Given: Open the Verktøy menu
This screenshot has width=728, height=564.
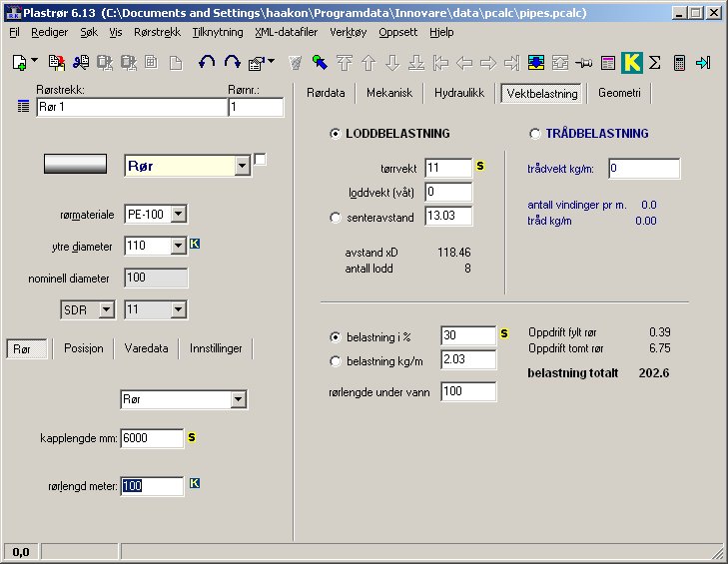Looking at the screenshot, I should 349,32.
